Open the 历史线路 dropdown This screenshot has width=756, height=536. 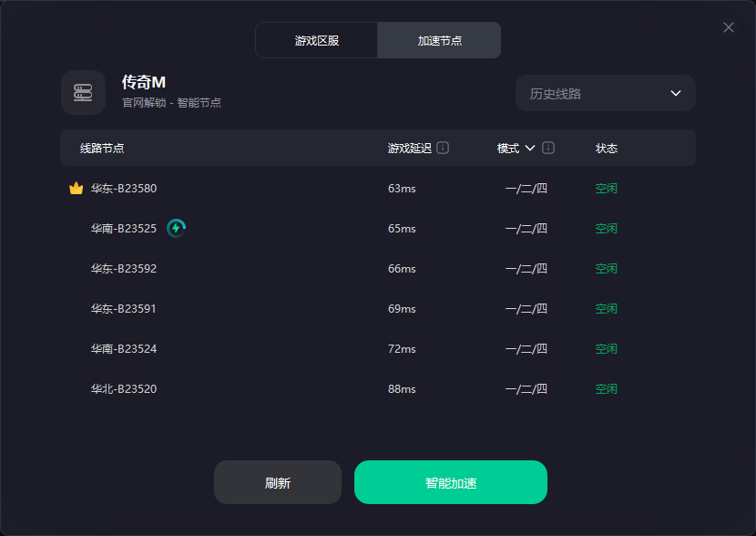click(605, 93)
